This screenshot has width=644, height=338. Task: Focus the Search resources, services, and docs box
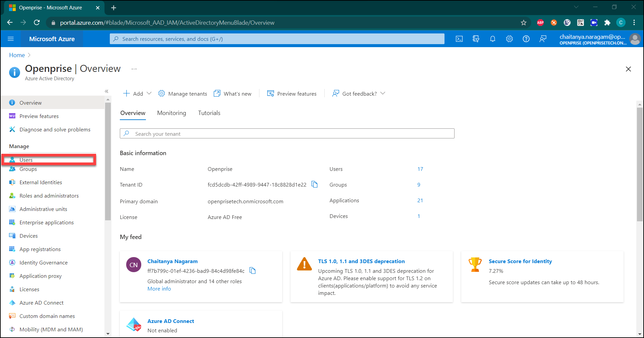coord(277,39)
